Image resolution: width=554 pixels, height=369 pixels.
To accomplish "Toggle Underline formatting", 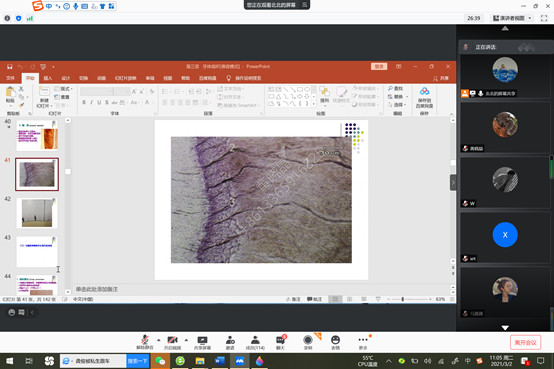I will [x=99, y=102].
